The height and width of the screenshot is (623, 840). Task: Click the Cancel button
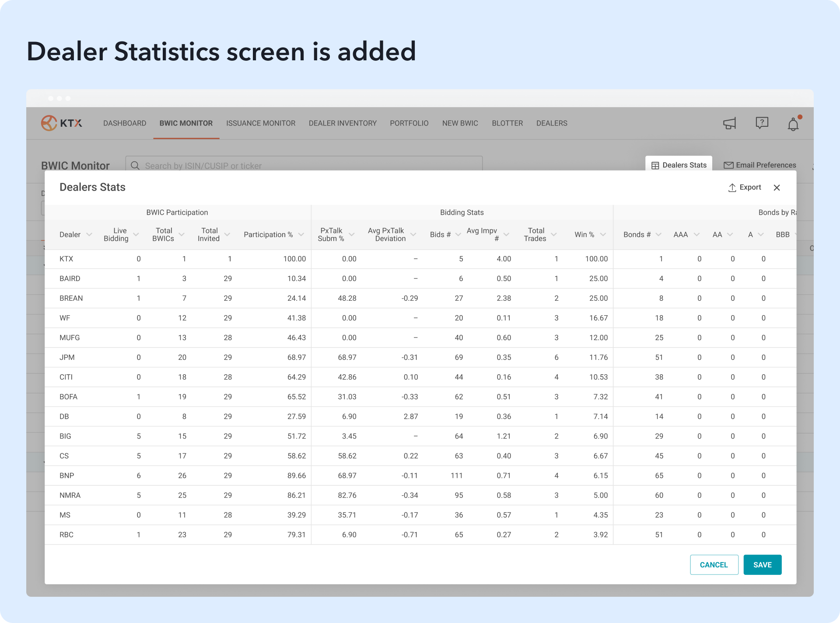click(714, 565)
